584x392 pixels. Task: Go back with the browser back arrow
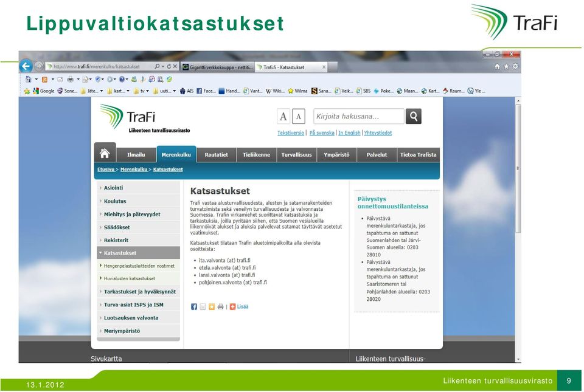[26, 66]
